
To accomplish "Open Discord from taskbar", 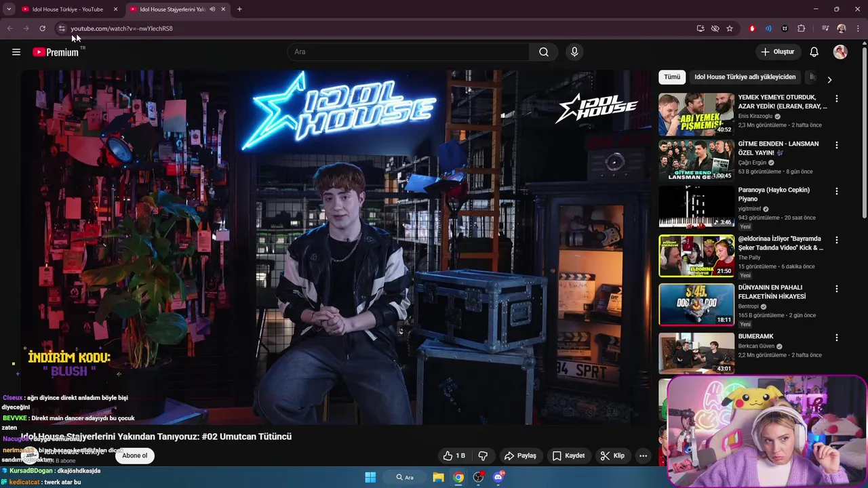I will [x=498, y=477].
